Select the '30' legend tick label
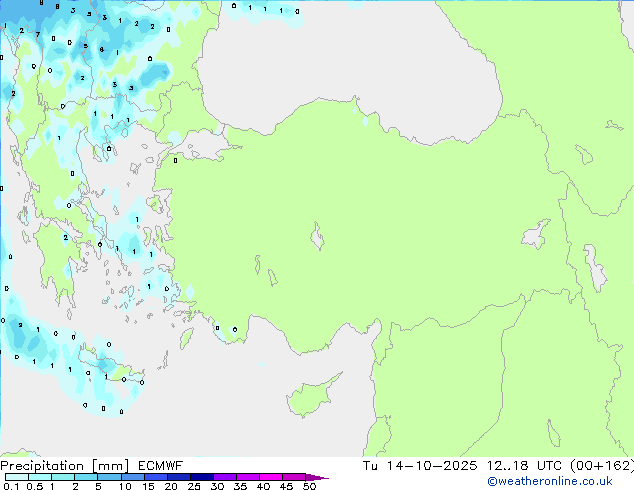Viewport: 634px width, 490px height. (x=217, y=486)
